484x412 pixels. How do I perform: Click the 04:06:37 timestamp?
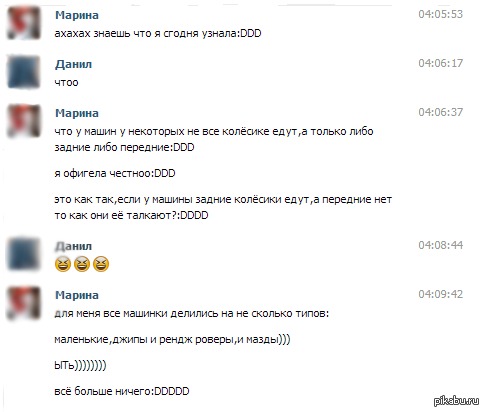[441, 112]
